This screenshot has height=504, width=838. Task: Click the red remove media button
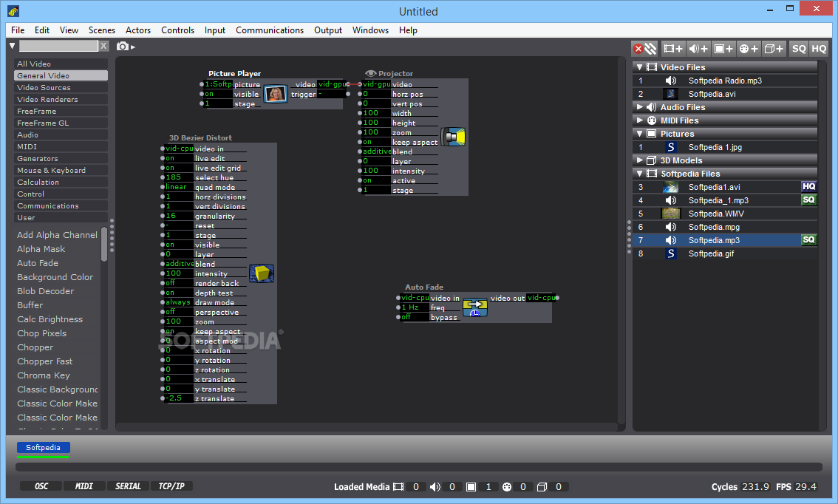pos(638,49)
